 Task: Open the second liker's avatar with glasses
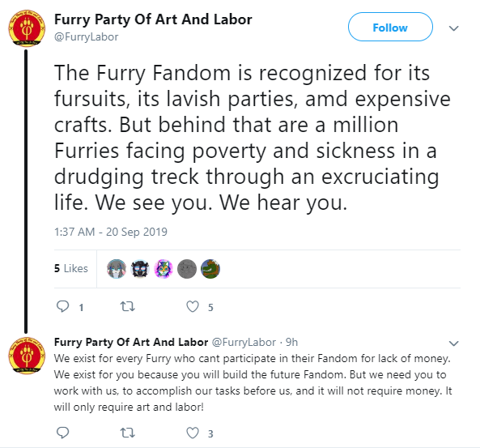140,269
